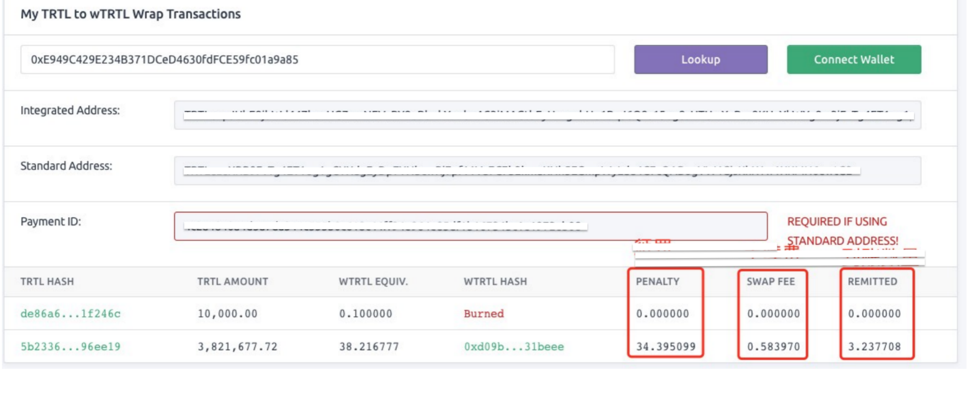Screen dimensions: 980x415
Task: Select the 3.237708 remitted value
Action: [x=874, y=347]
